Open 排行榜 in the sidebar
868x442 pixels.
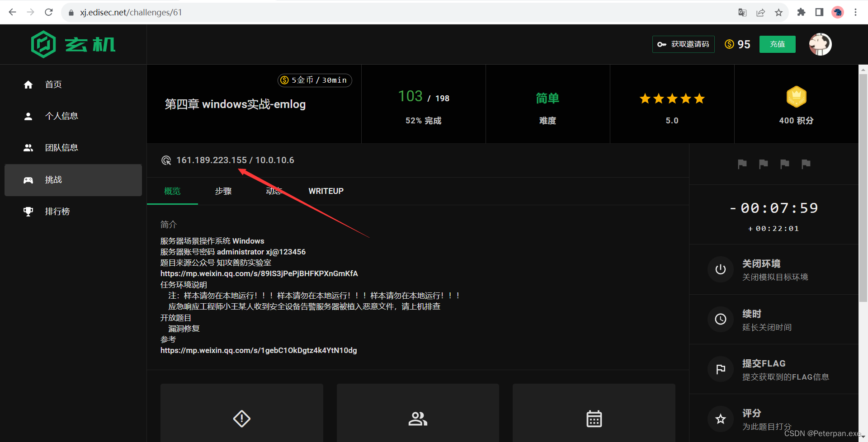[73, 212]
